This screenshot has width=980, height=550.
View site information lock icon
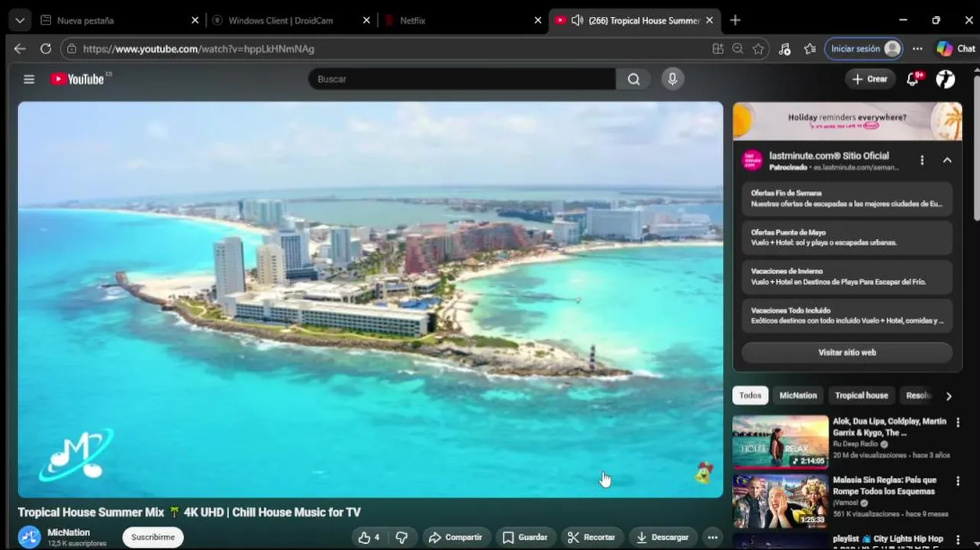(x=72, y=49)
